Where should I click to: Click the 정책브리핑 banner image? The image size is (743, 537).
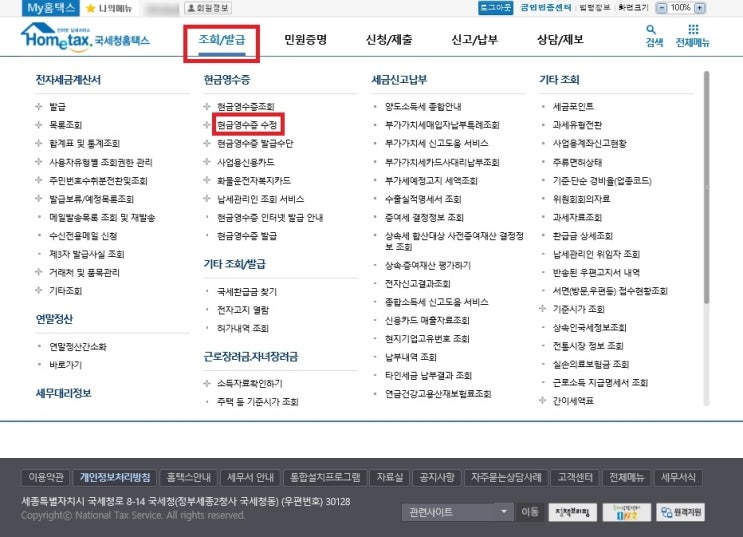pos(572,512)
